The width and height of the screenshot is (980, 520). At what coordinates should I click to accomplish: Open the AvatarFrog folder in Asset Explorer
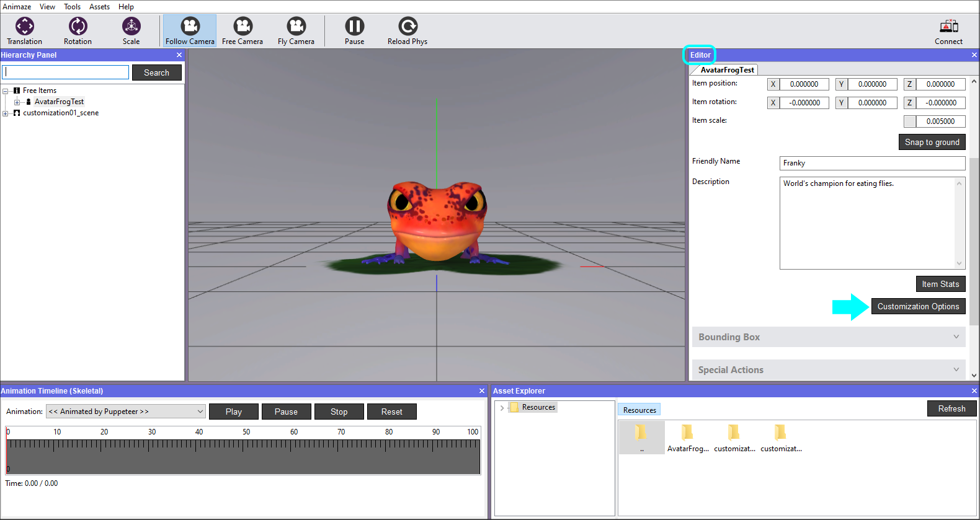point(687,438)
